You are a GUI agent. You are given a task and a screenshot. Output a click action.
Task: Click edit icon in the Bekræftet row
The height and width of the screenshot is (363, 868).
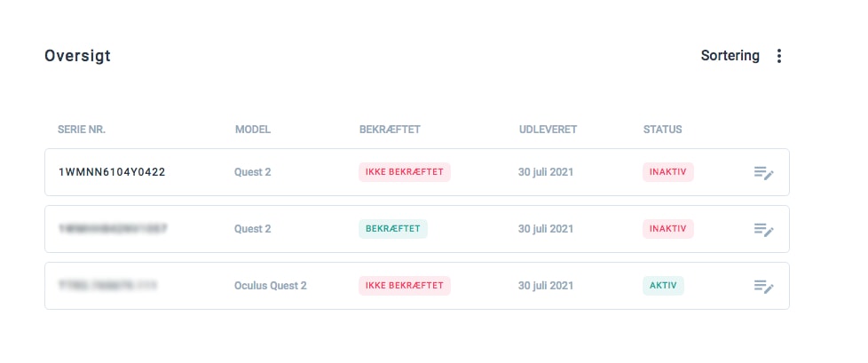pyautogui.click(x=763, y=229)
